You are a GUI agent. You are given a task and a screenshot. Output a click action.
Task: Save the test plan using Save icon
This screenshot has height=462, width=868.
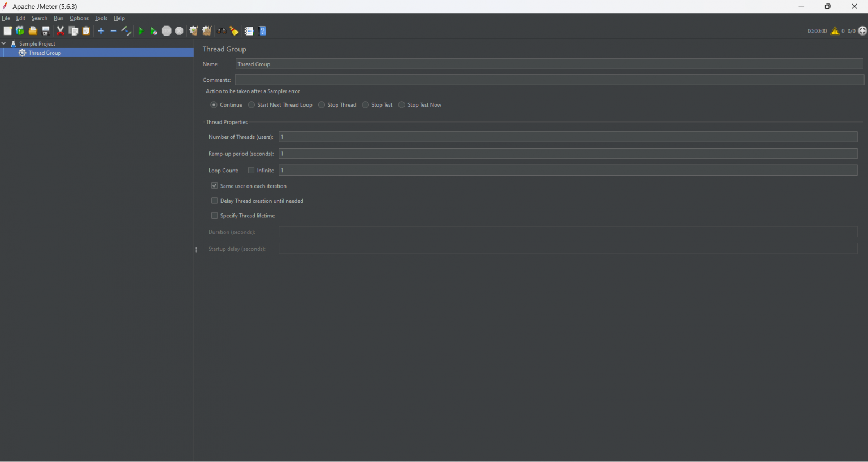click(45, 31)
